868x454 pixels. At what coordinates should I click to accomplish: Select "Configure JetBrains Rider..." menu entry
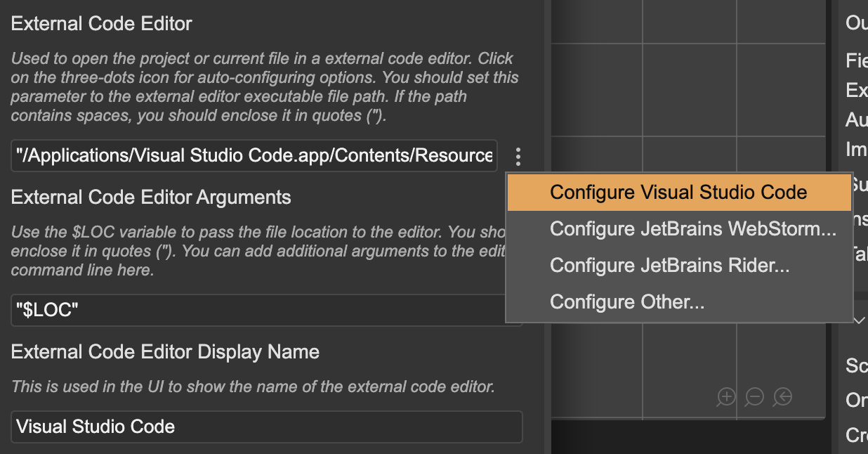(669, 265)
